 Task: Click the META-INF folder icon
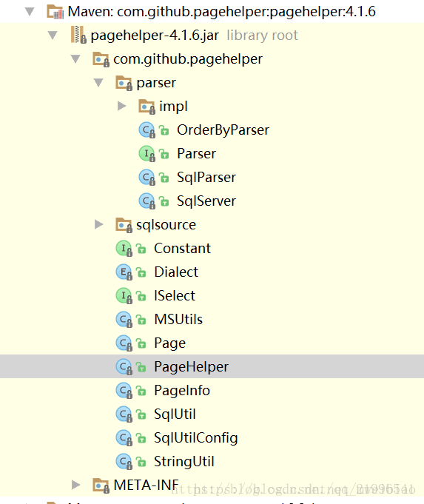101,485
